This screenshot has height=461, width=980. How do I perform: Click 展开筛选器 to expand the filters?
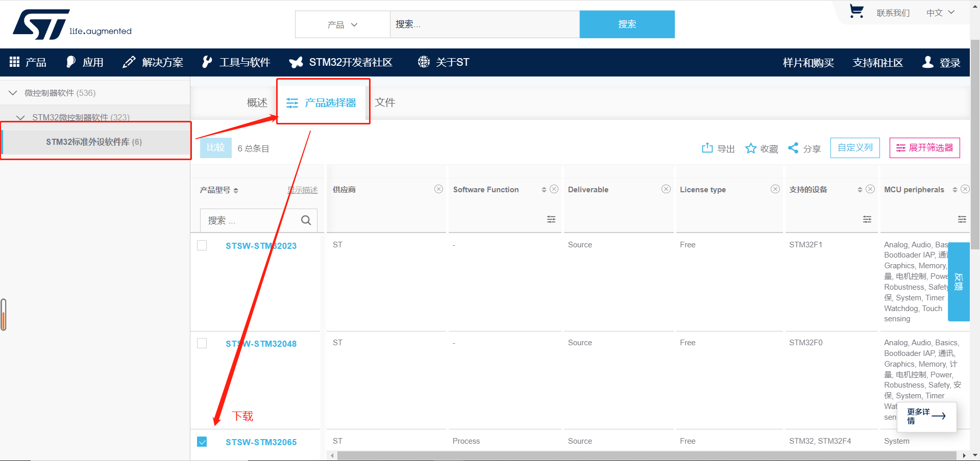[925, 148]
